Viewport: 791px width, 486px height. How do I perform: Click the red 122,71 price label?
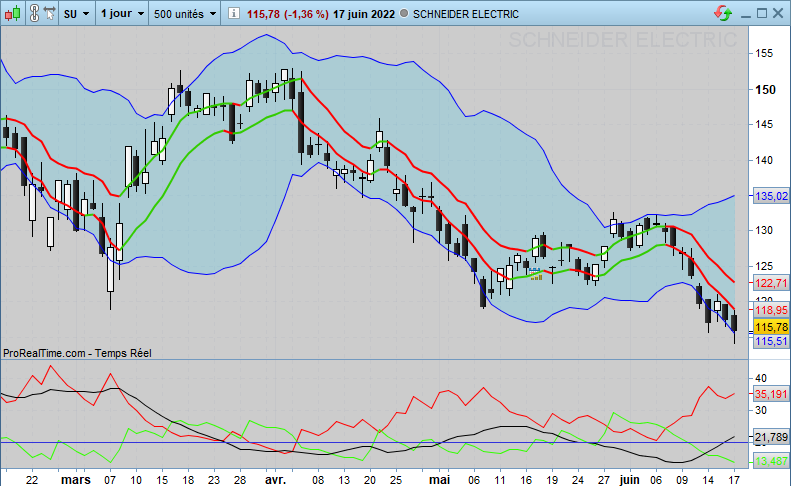tap(771, 283)
